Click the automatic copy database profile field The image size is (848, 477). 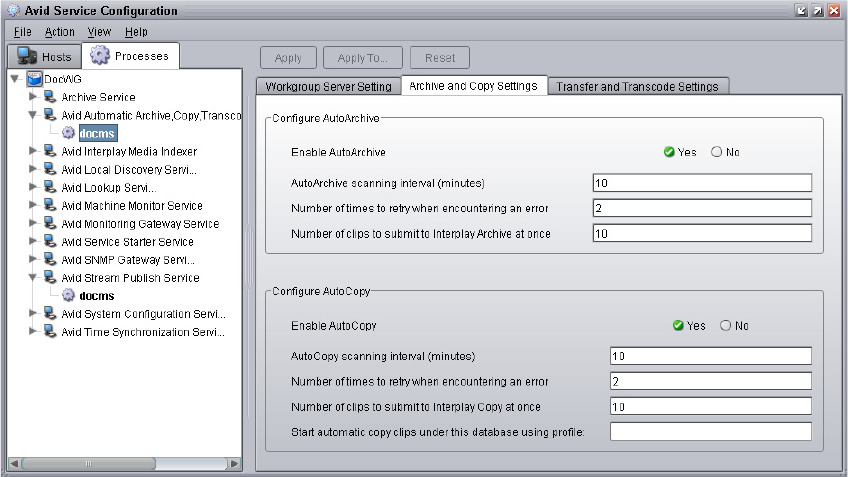click(711, 432)
